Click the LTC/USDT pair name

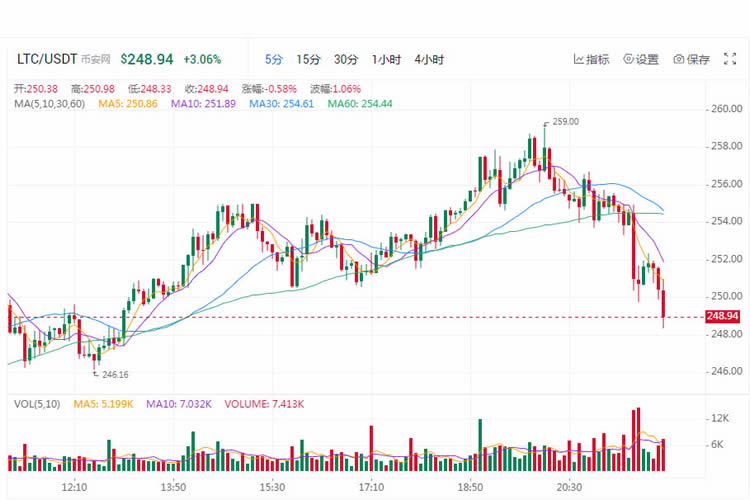coord(47,59)
